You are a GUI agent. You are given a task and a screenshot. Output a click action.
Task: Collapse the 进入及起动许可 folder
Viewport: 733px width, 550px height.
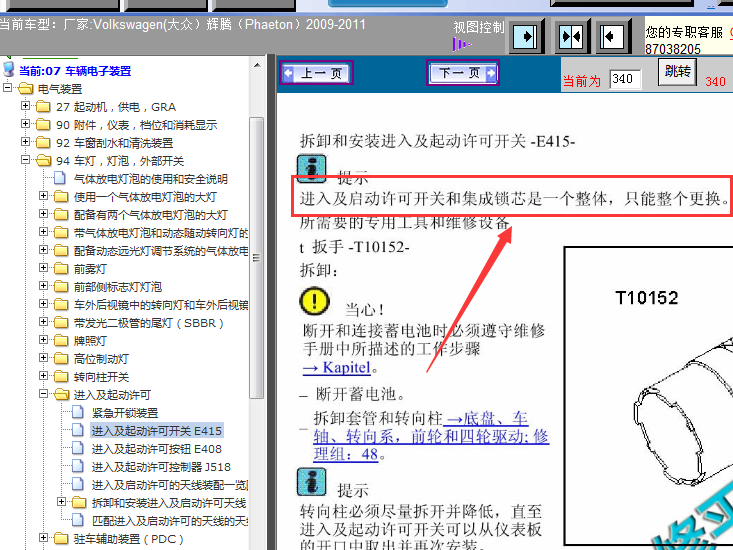[x=43, y=395]
